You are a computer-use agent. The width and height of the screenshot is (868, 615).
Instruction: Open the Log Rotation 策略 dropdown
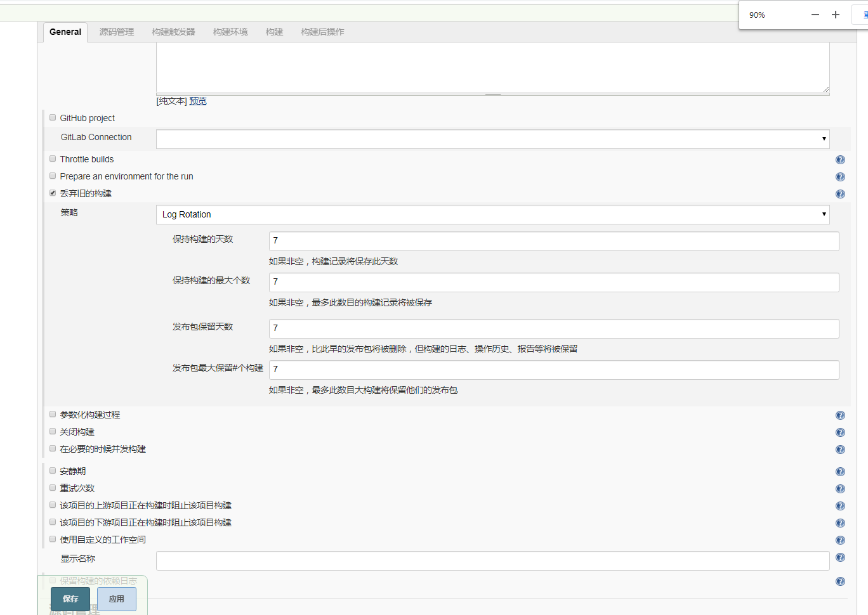click(x=823, y=214)
